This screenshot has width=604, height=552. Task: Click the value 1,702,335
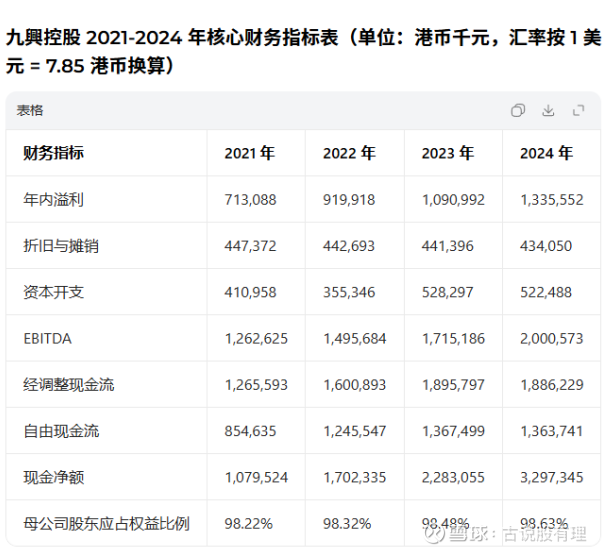(355, 477)
